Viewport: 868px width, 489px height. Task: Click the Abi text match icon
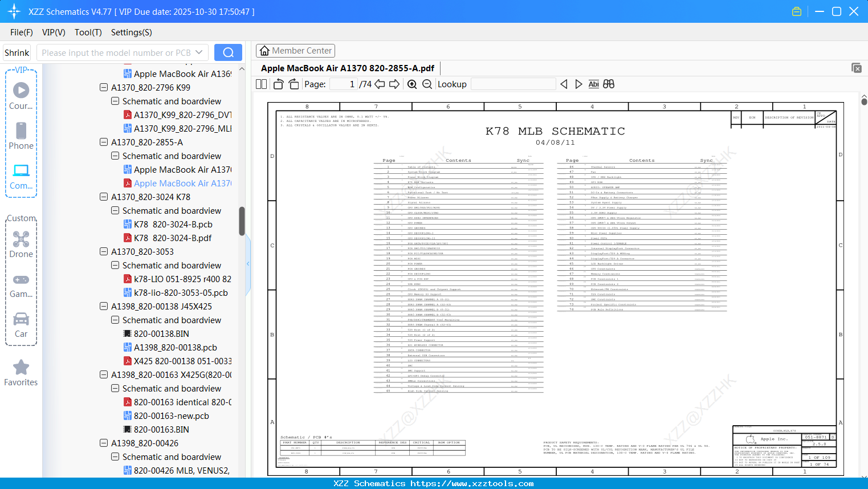[x=594, y=84]
